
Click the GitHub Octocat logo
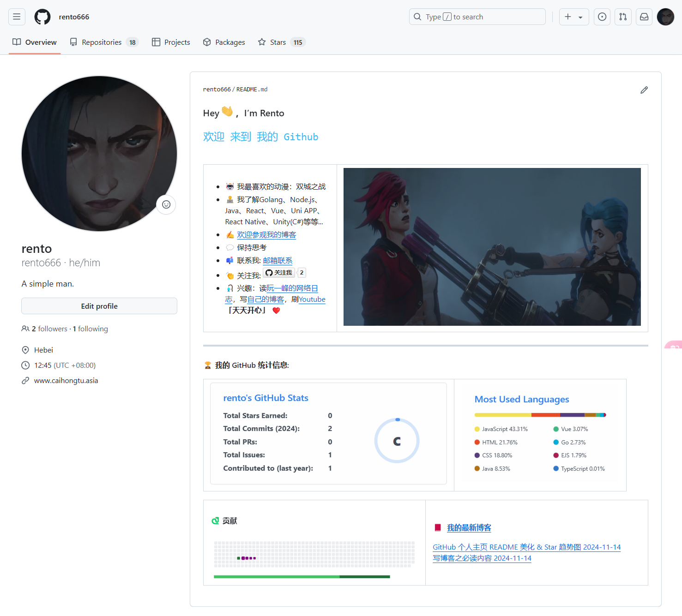(x=42, y=17)
